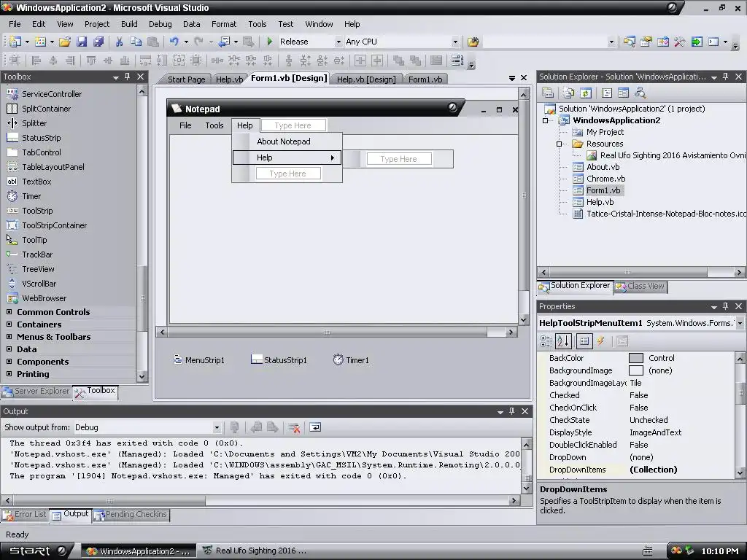
Task: Pin the Toolbox panel with auto-hide icon
Action: click(x=127, y=76)
